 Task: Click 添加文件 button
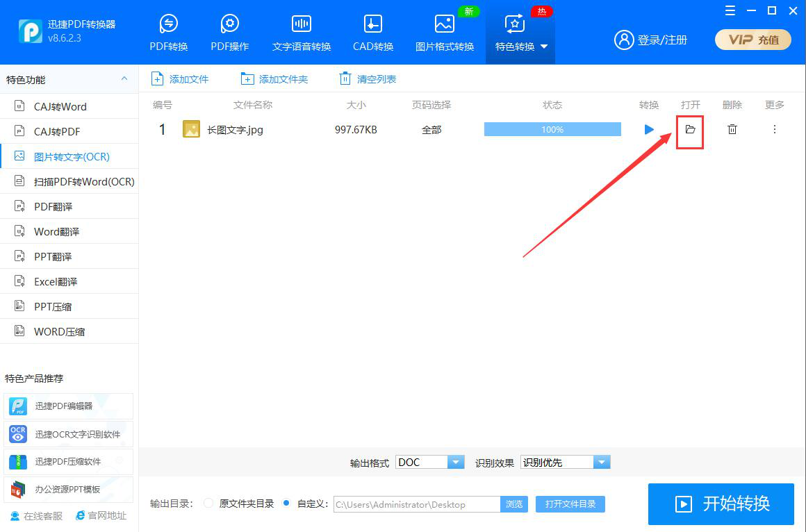(x=179, y=79)
